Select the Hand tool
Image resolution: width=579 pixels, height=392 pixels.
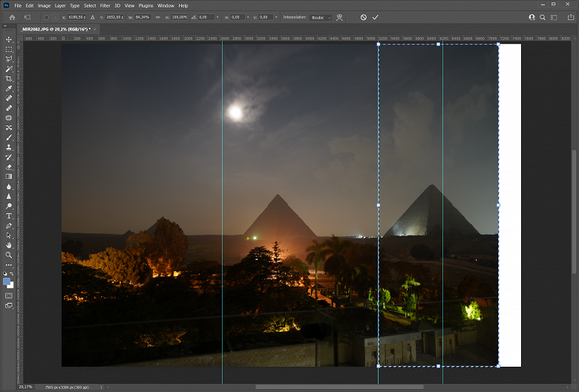9,245
